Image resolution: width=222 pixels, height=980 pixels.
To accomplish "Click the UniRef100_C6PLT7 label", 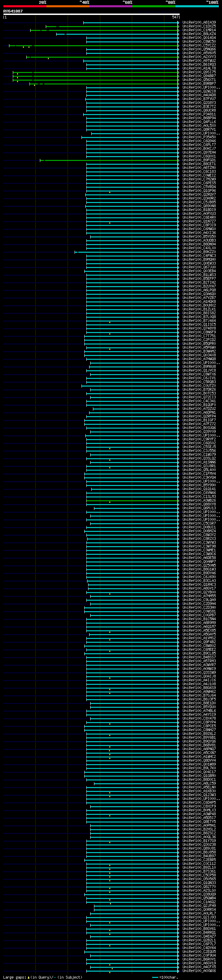I will (199, 145).
